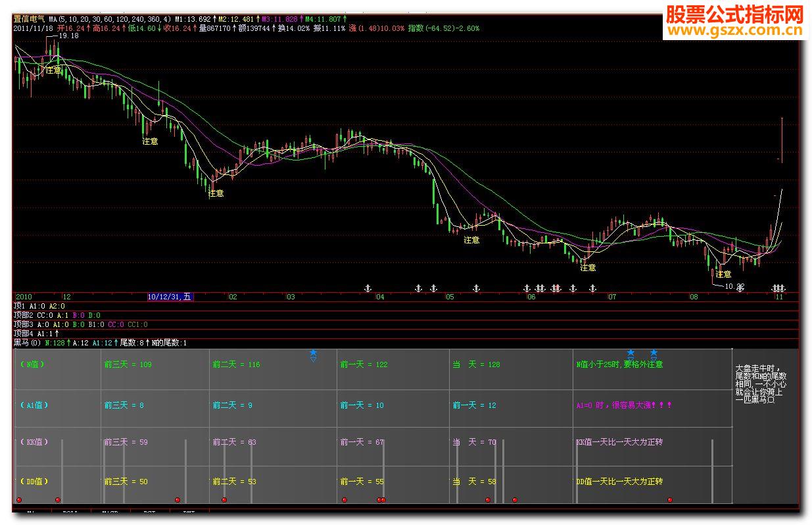
Task: Select the highlighted date 10/12/31 on time axis
Action: point(170,297)
